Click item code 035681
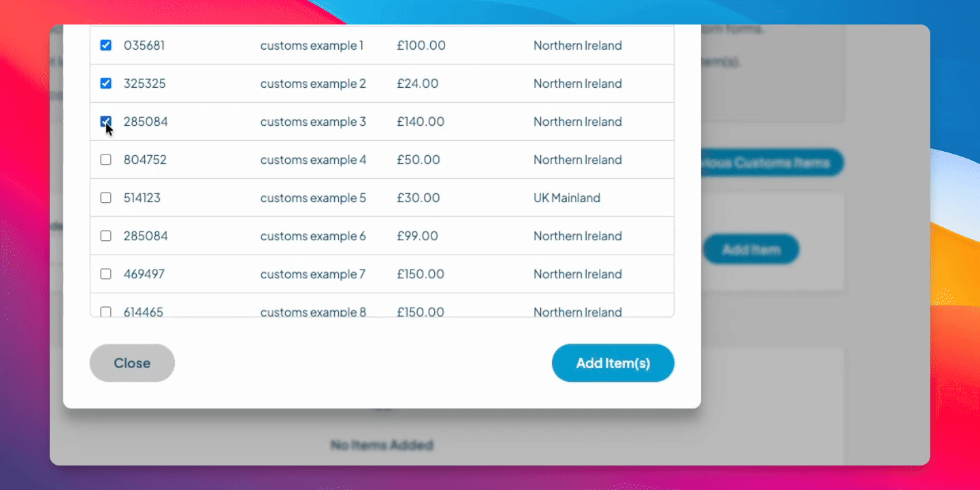Image resolution: width=980 pixels, height=490 pixels. [144, 46]
